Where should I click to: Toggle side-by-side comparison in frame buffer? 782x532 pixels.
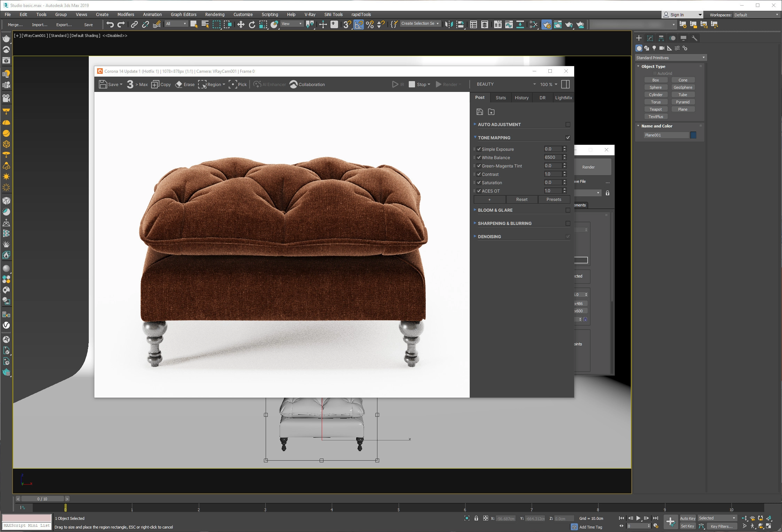coord(566,84)
